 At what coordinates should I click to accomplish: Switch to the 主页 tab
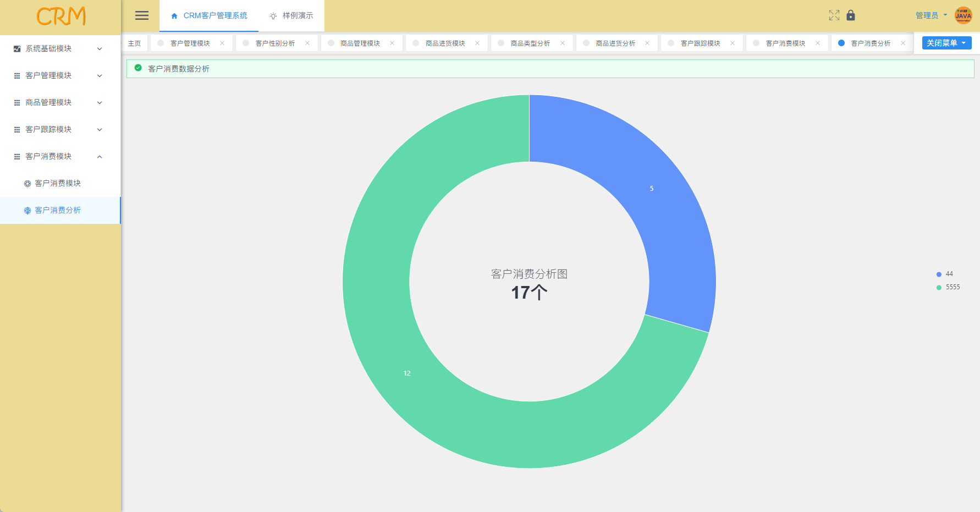[x=135, y=43]
